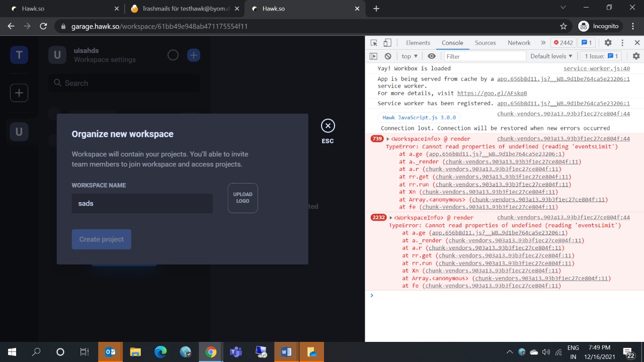The height and width of the screenshot is (362, 644).
Task: Add a new workspace with the sidebar plus icon
Action: pos(19,93)
